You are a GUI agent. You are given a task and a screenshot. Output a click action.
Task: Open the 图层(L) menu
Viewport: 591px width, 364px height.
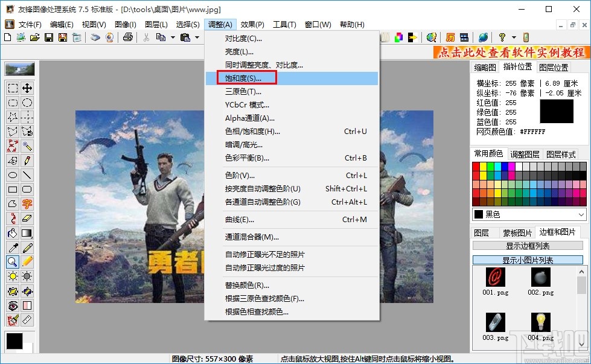156,25
